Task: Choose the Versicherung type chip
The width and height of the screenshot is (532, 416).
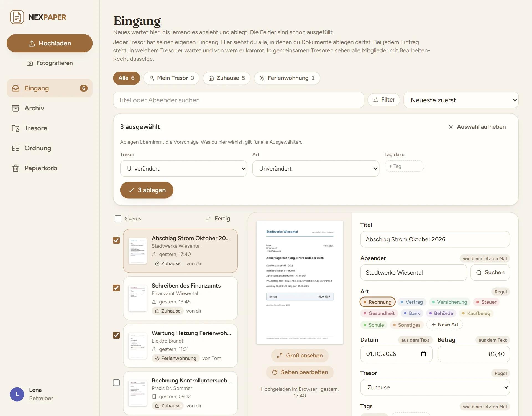Action: [449, 302]
